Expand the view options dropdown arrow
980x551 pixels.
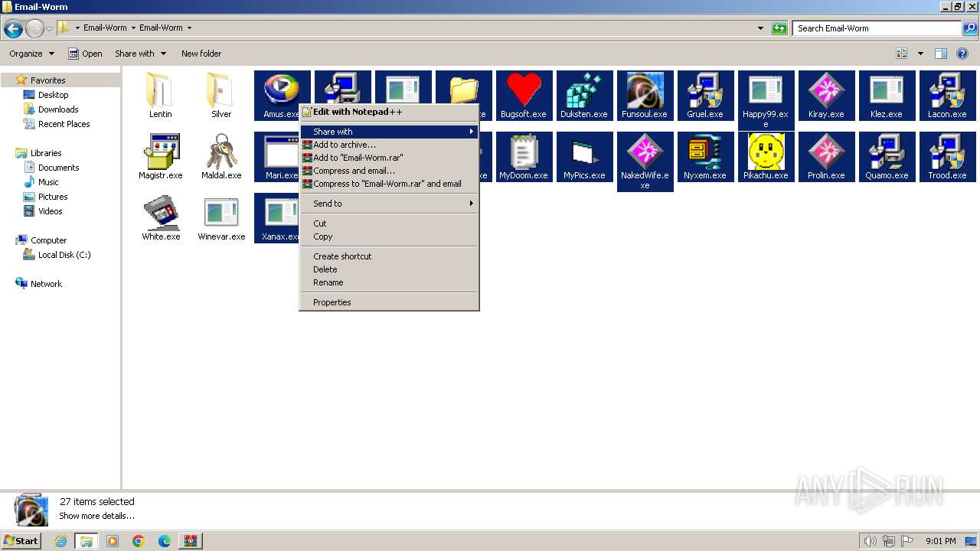point(920,54)
